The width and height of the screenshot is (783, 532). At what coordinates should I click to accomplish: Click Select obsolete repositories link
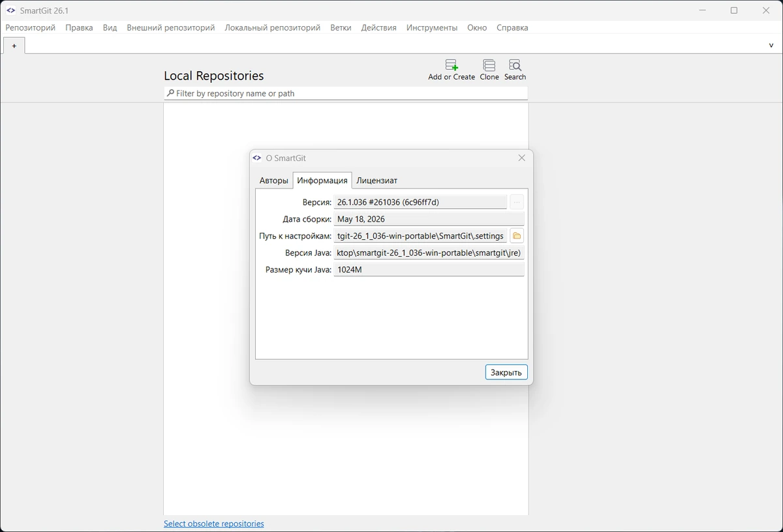(214, 524)
